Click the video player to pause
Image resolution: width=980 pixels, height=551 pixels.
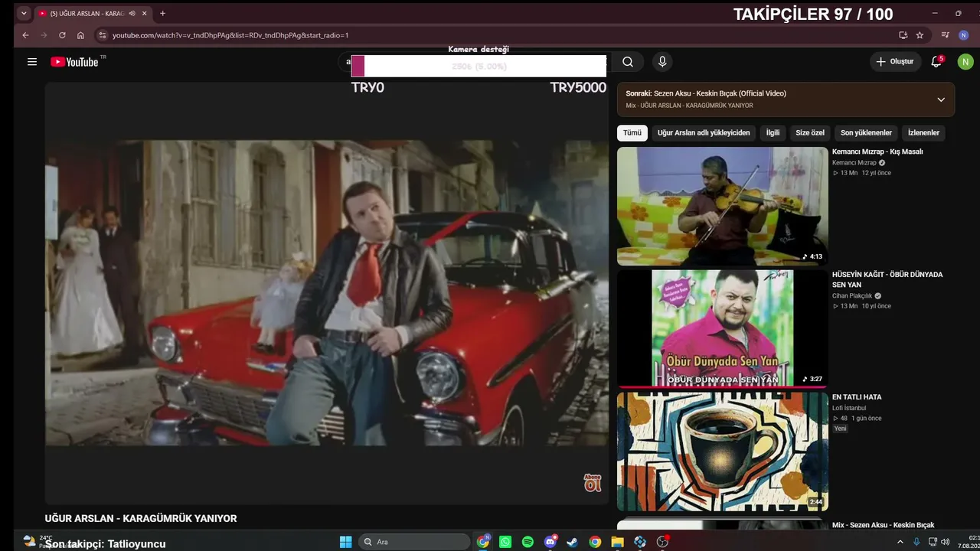(326, 293)
